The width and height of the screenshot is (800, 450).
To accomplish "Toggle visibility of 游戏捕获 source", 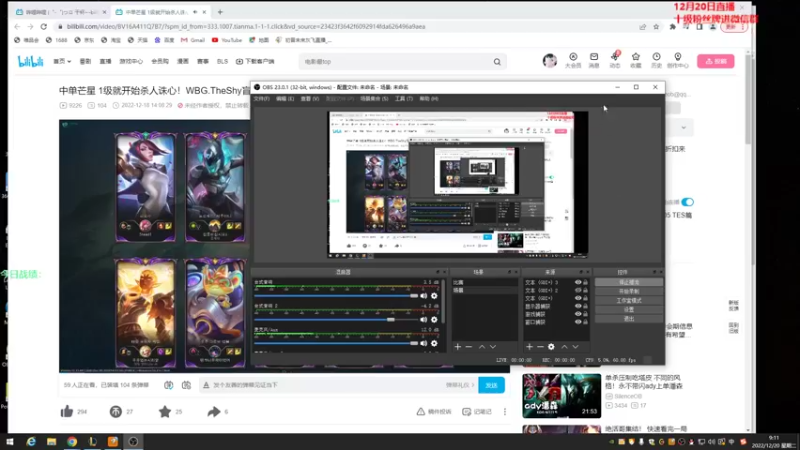I will [578, 314].
